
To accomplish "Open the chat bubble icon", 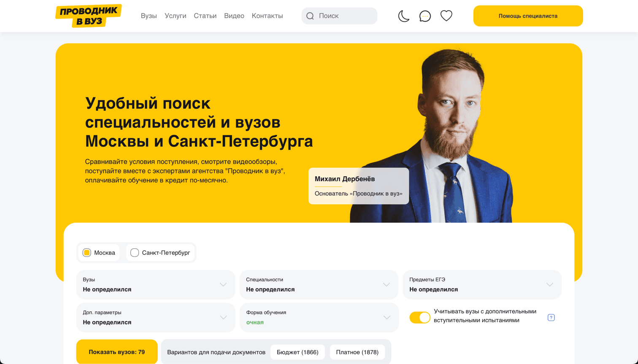I will click(425, 16).
